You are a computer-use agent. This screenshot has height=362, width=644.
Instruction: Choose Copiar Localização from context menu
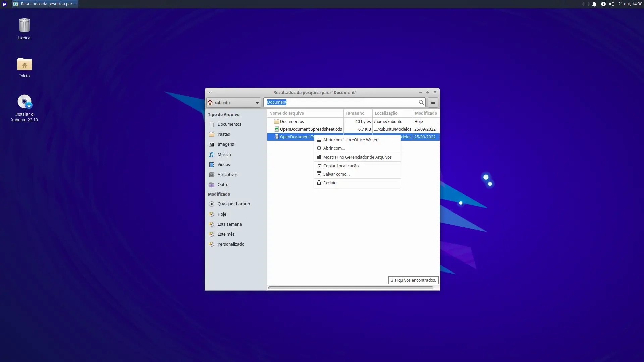(x=357, y=166)
